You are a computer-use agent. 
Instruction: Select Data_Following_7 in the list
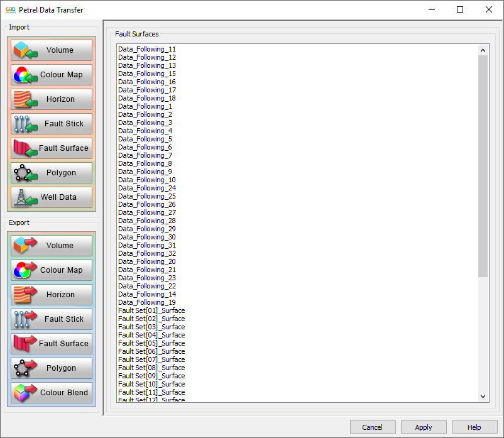pyautogui.click(x=145, y=155)
